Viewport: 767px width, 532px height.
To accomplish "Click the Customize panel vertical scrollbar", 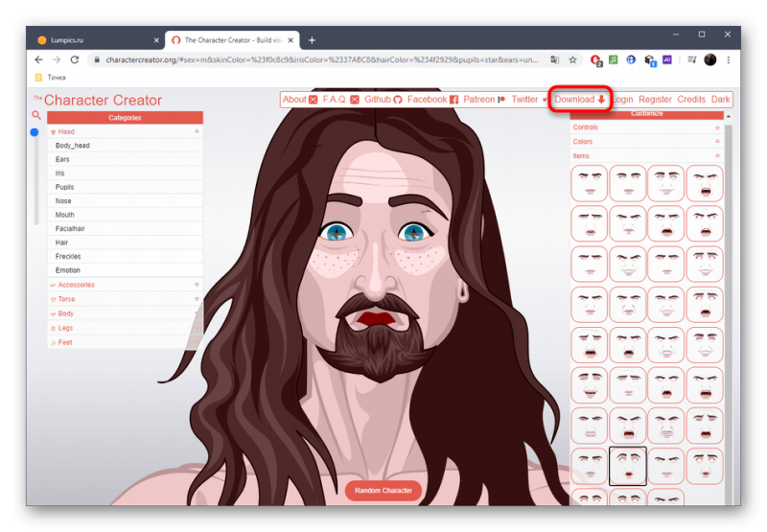I will [729, 312].
